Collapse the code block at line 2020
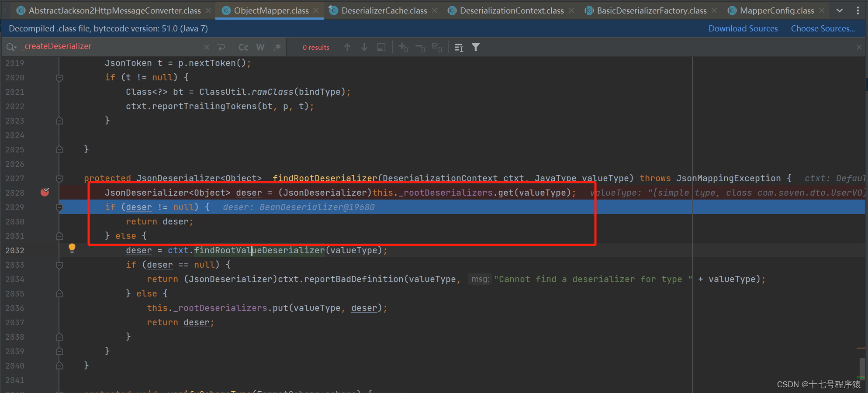This screenshot has height=393, width=868. click(59, 78)
